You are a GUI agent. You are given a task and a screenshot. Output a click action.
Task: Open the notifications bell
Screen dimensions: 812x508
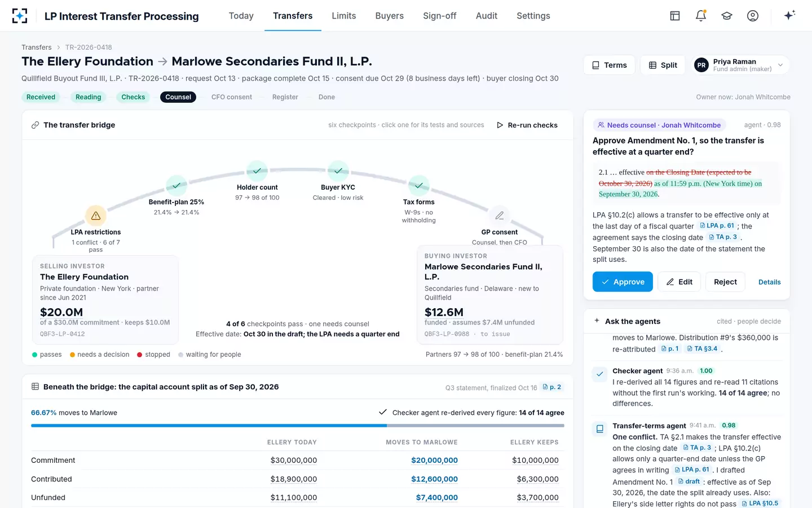[x=701, y=16]
